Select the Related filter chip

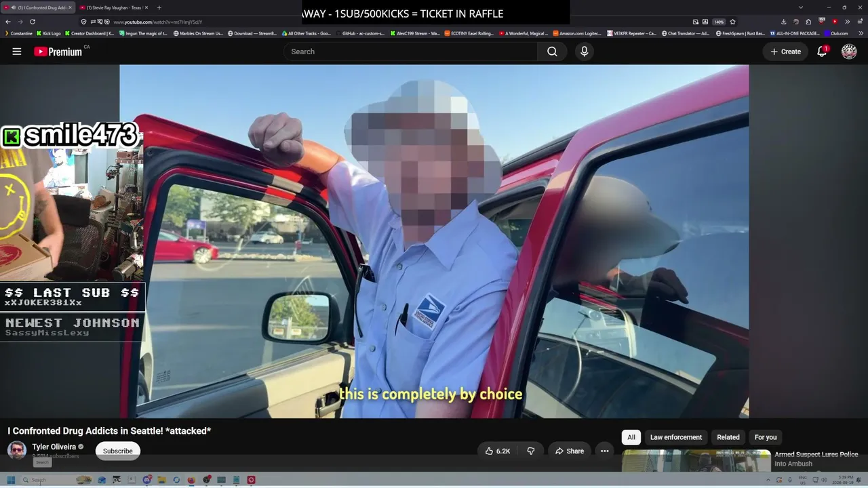[x=728, y=437]
